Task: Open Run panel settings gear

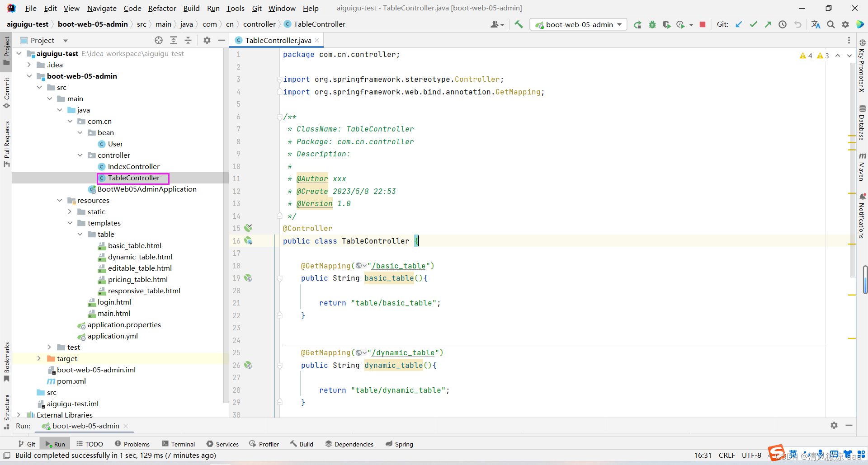Action: pyautogui.click(x=834, y=425)
